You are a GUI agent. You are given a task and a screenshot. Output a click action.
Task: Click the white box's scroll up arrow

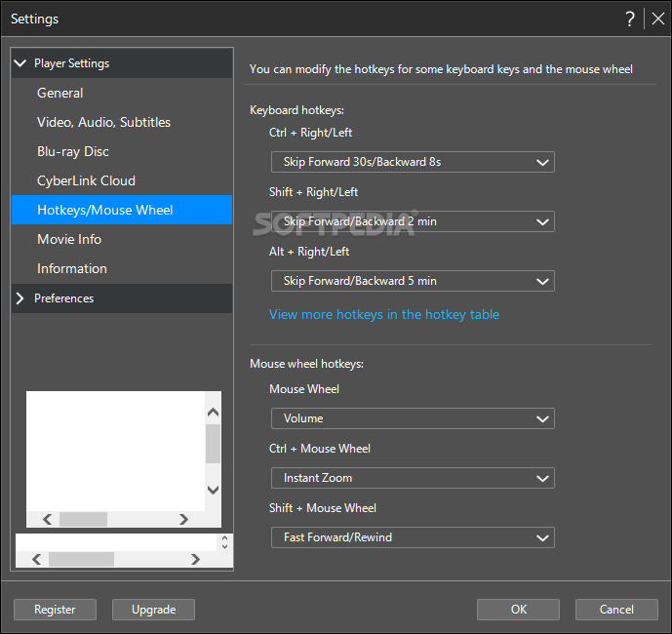[x=213, y=413]
